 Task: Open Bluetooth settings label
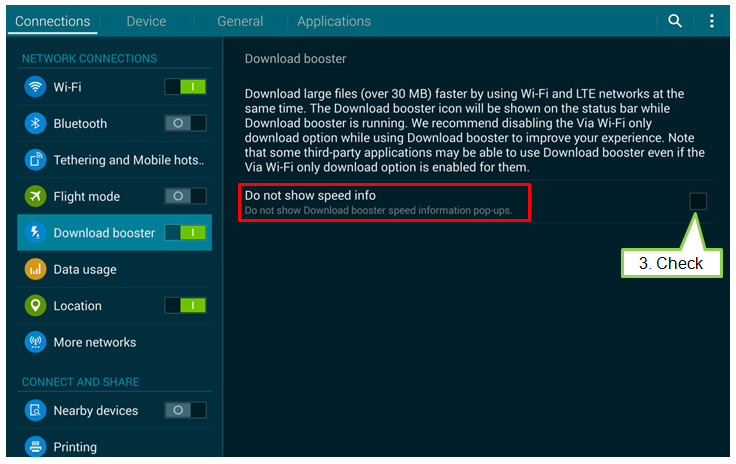[x=80, y=124]
